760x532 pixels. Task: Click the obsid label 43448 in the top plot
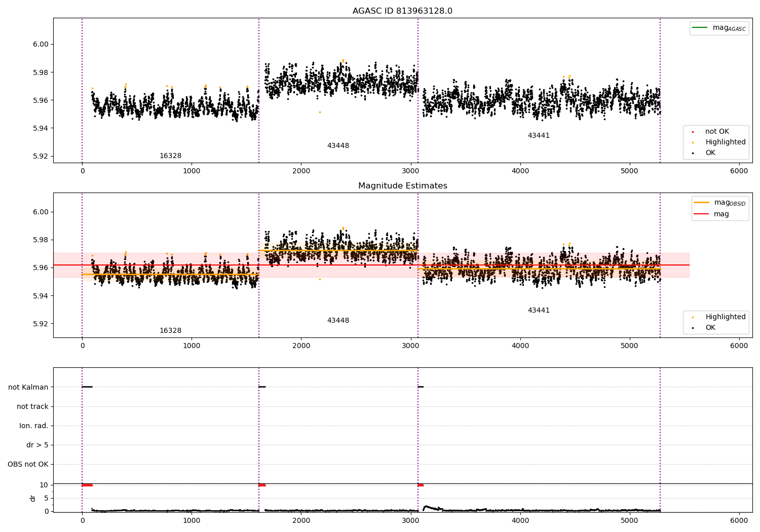(338, 146)
